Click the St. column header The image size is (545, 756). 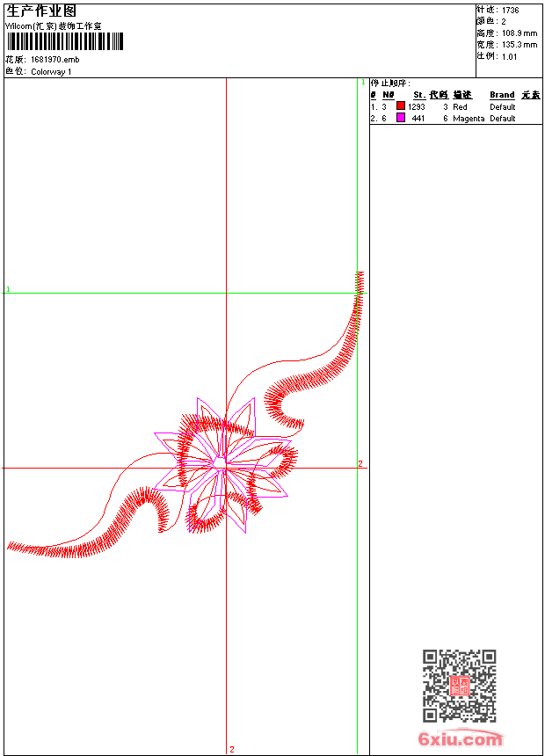pyautogui.click(x=419, y=95)
